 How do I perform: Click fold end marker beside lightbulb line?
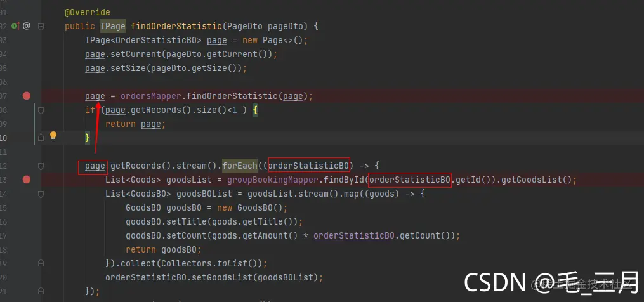pyautogui.click(x=41, y=138)
